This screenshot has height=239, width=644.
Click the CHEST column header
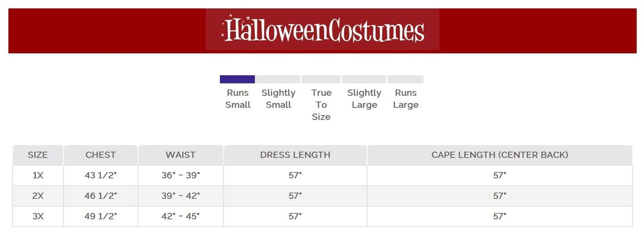coord(101,155)
